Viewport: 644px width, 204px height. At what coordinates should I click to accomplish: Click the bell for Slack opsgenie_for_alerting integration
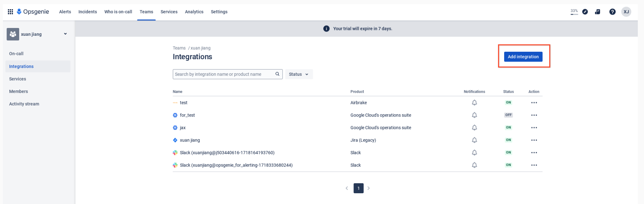coord(474,165)
